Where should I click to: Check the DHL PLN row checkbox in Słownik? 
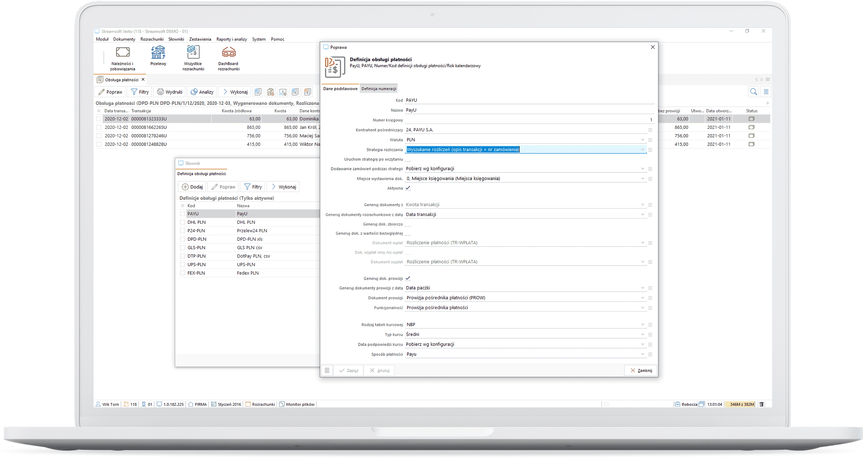click(x=183, y=222)
